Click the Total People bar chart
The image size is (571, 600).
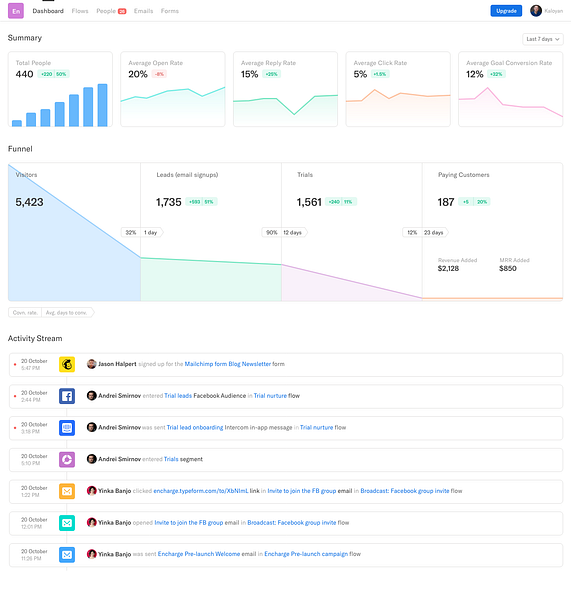(x=60, y=105)
